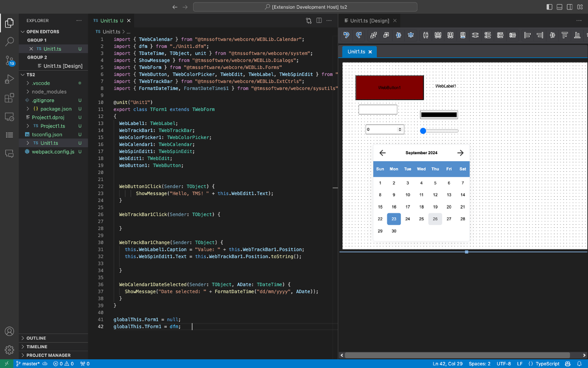Expand the TIMELINE section

[53, 346]
